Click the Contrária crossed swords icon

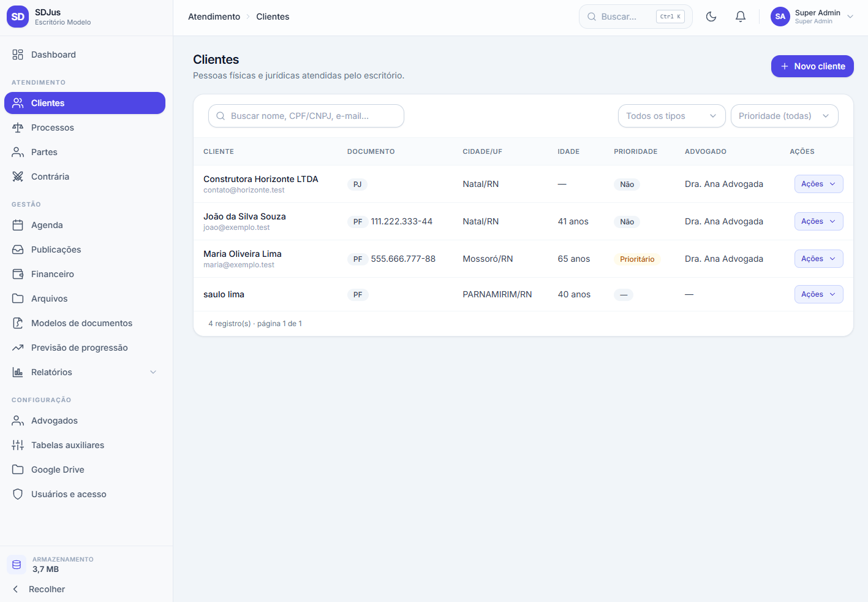click(x=18, y=177)
